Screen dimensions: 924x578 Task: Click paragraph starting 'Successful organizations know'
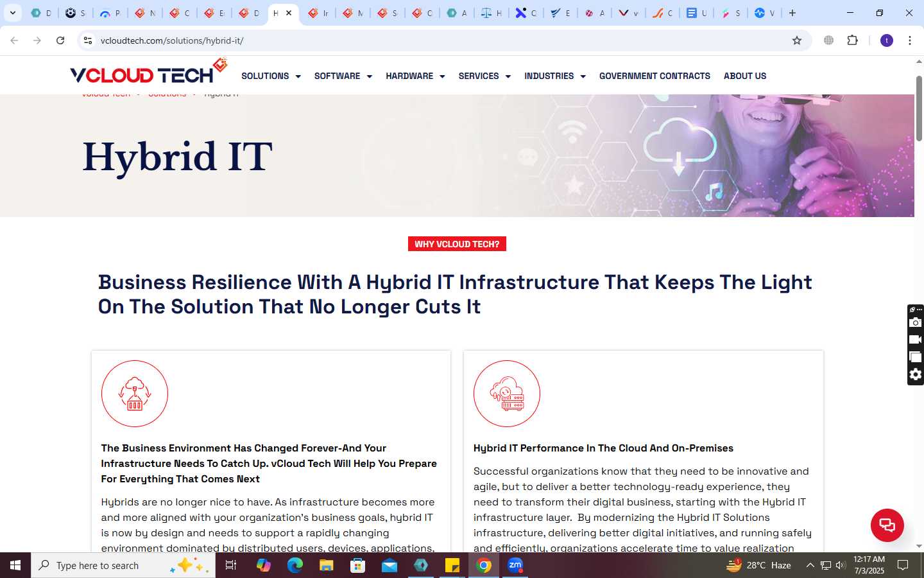642,509
